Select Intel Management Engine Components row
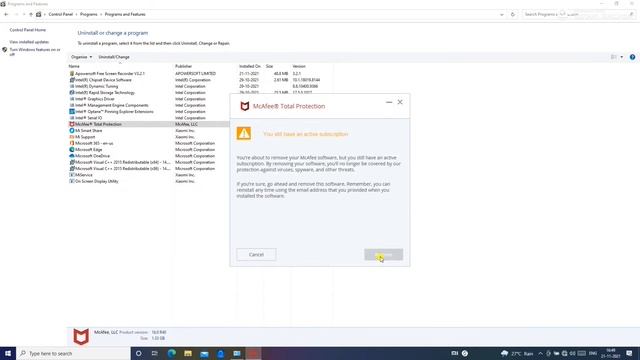Image resolution: width=640 pixels, height=360 pixels. tap(149, 105)
